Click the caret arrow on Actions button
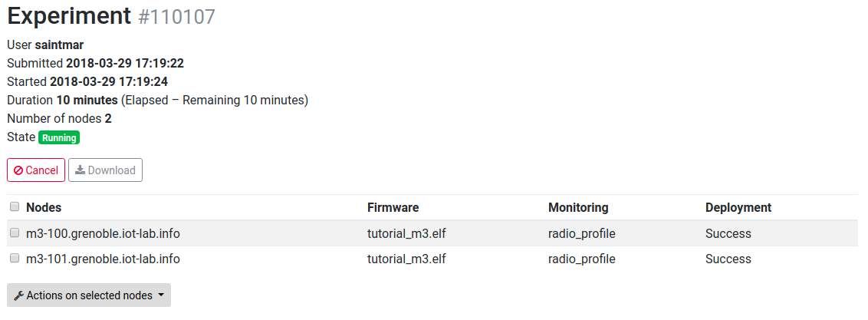The image size is (868, 320). coord(161,295)
